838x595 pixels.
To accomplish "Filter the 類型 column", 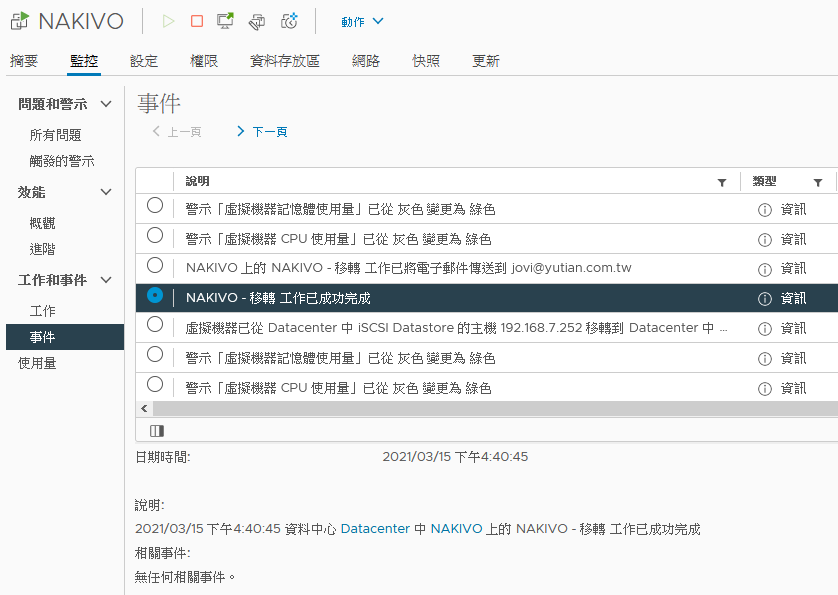I will click(818, 182).
